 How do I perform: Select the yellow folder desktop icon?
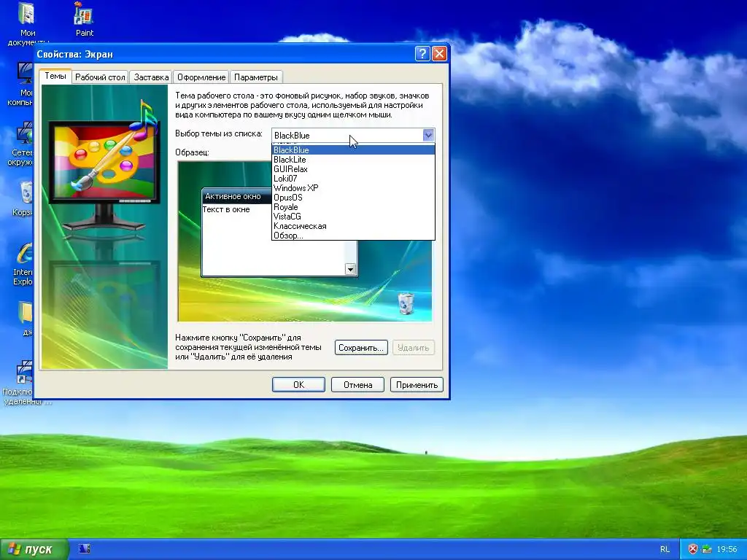coord(26,318)
